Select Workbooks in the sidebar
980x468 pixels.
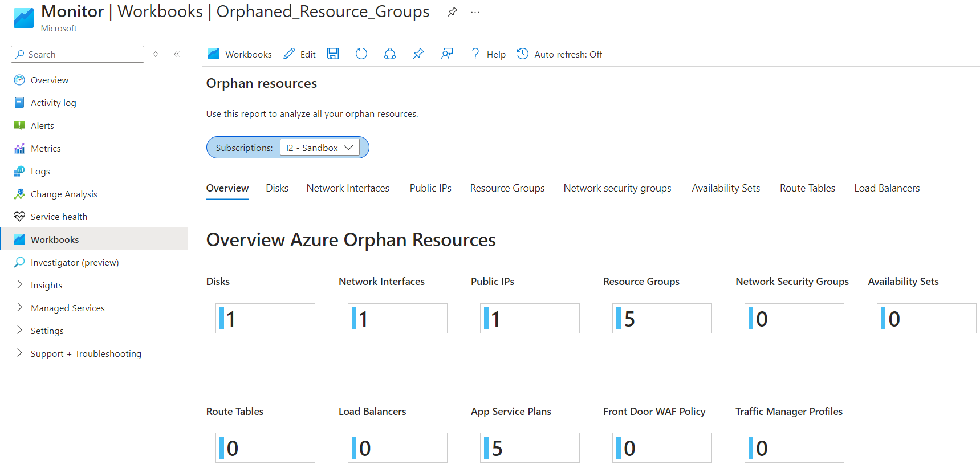(x=94, y=239)
